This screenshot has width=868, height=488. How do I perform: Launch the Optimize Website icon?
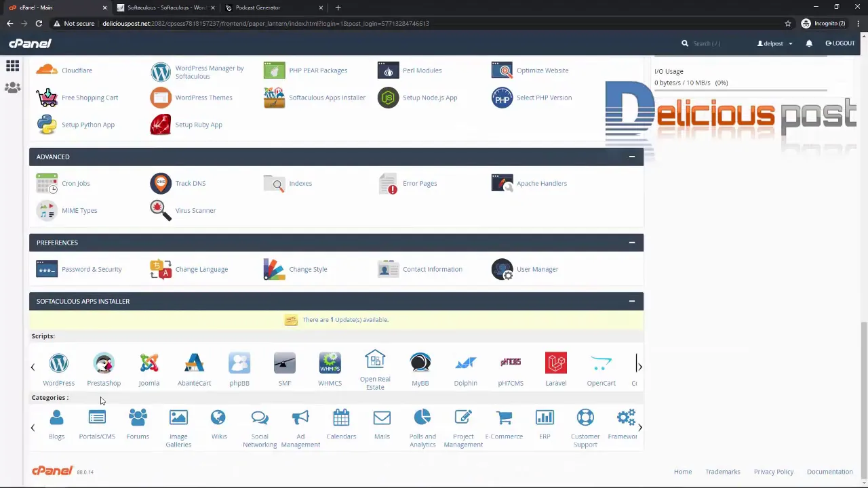coord(502,70)
